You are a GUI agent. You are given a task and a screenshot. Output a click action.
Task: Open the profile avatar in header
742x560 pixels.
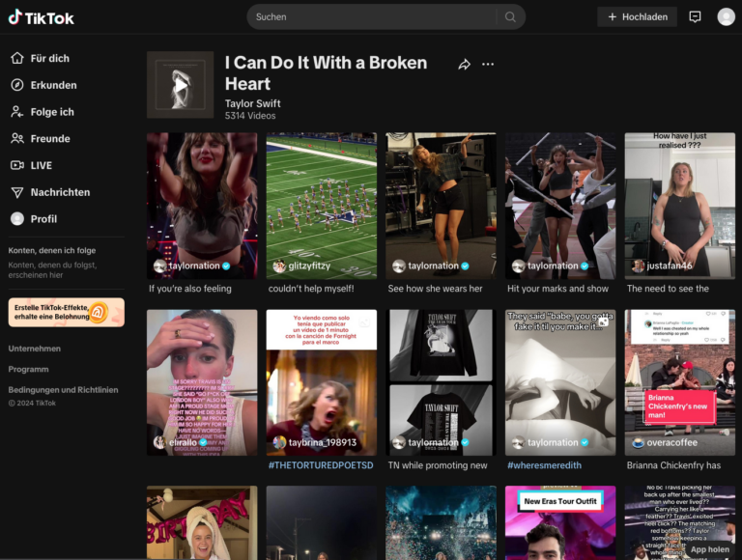(x=726, y=17)
